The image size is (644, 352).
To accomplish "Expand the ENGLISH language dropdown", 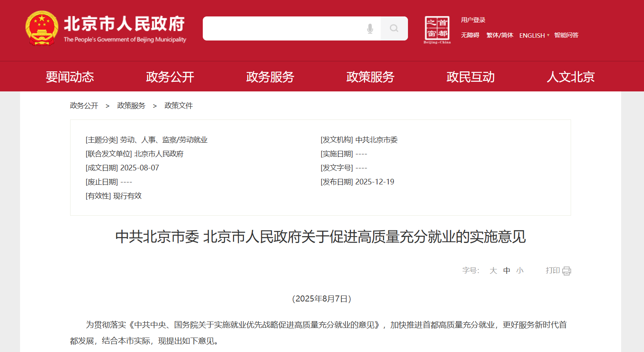I will tap(534, 35).
